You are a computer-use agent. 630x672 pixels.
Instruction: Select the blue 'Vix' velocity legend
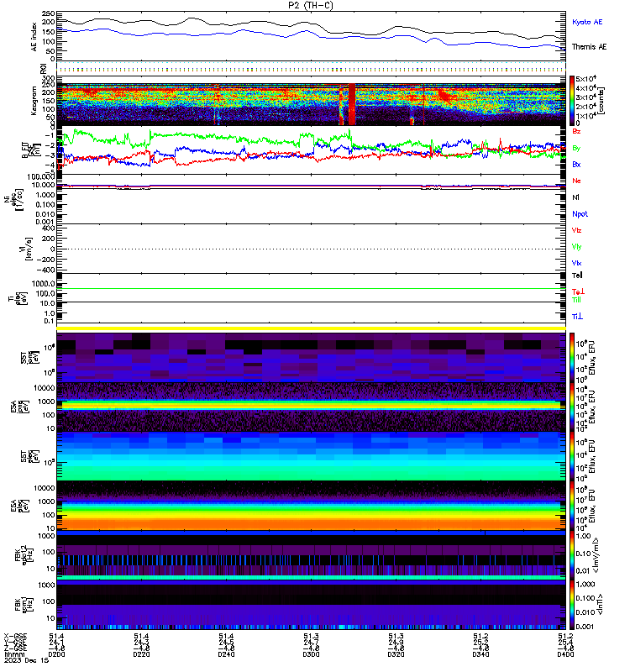576,263
